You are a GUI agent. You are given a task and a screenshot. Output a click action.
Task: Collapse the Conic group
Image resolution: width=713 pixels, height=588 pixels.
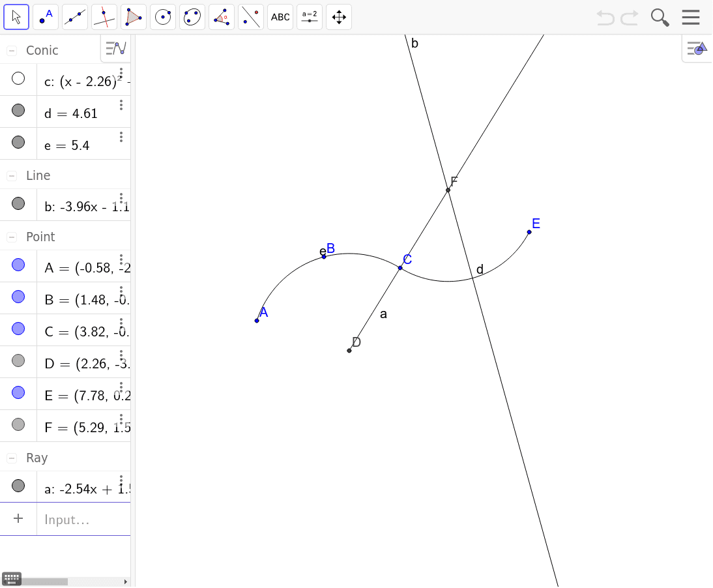pos(12,50)
